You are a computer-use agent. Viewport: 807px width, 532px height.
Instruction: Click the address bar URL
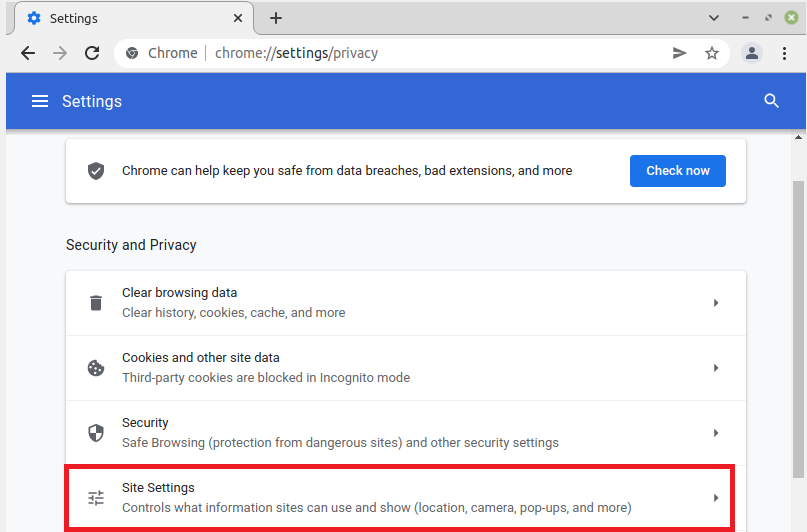click(x=296, y=53)
